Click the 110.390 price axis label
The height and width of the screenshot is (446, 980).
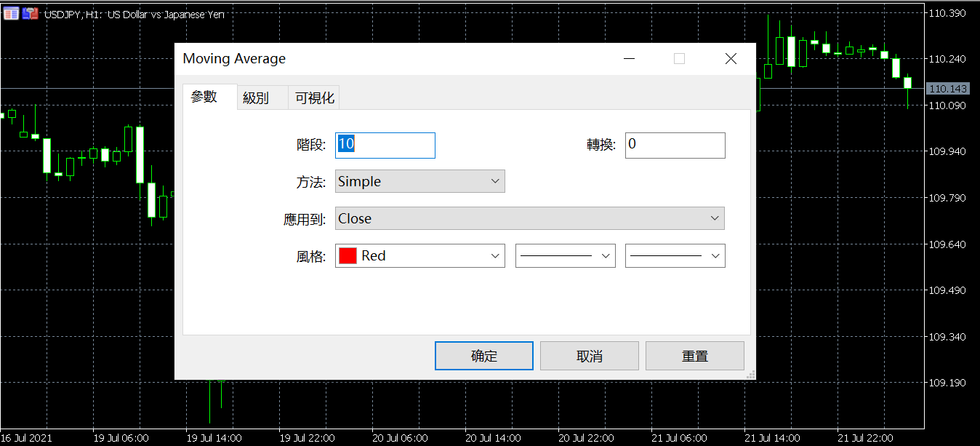point(947,13)
